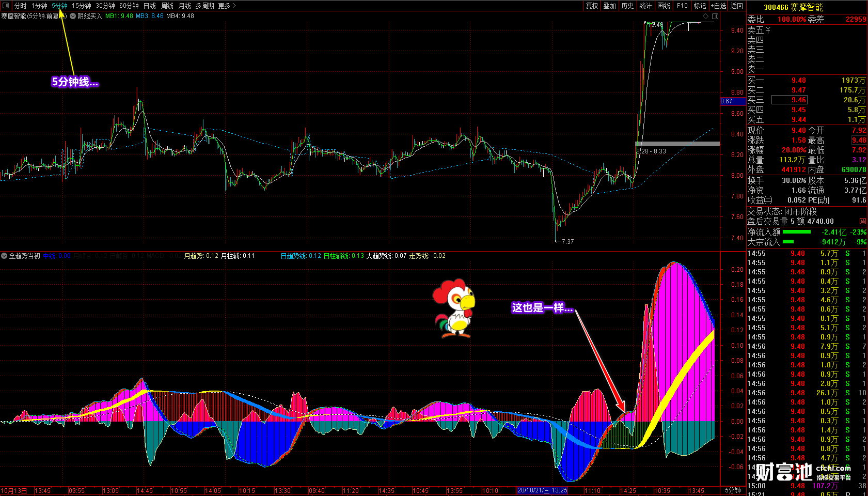The width and height of the screenshot is (868, 496).
Task: Select the 60分钟 period tab
Action: [129, 6]
